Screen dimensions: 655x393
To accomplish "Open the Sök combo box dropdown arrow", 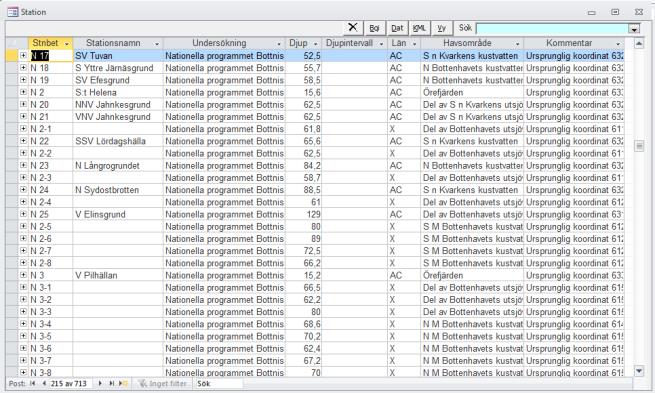I will click(x=634, y=29).
